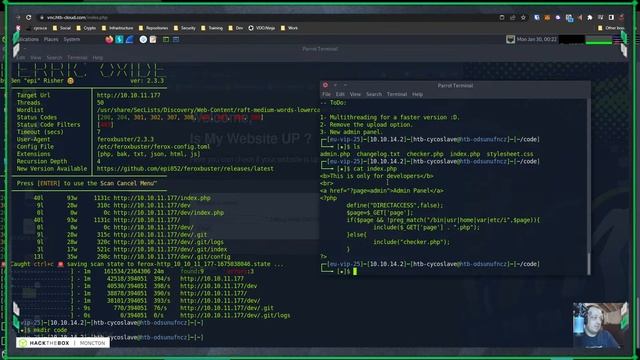
Task: Open the Bitwarden shield extension icon
Action: coord(537,18)
